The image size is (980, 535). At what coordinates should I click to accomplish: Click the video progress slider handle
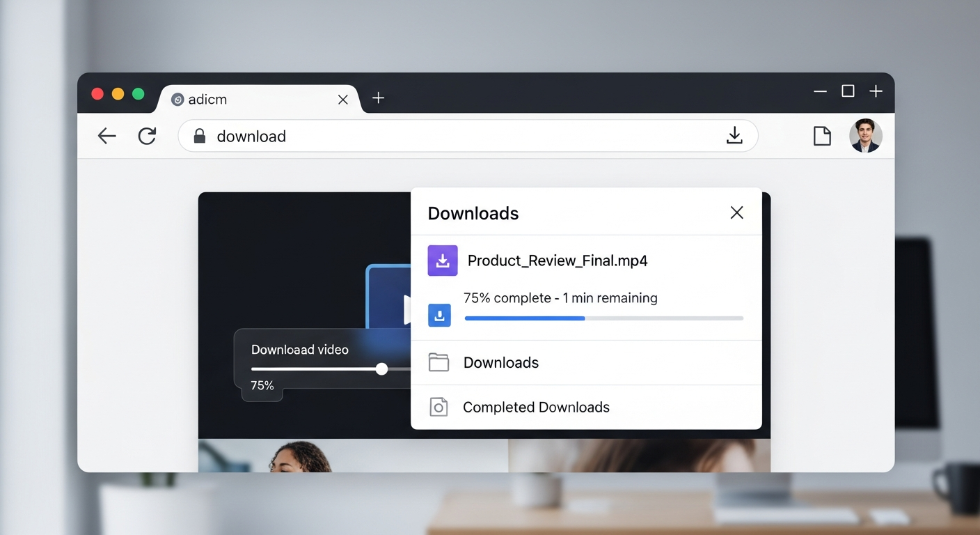click(x=381, y=369)
